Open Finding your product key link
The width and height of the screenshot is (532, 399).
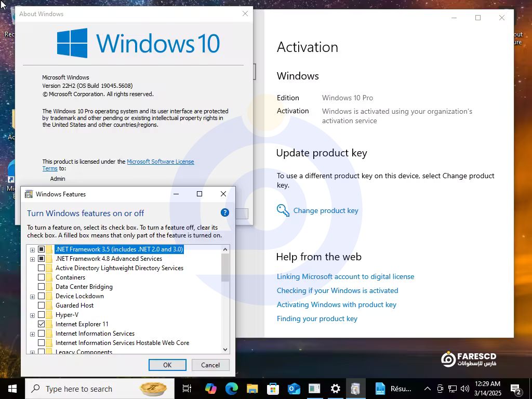(317, 318)
